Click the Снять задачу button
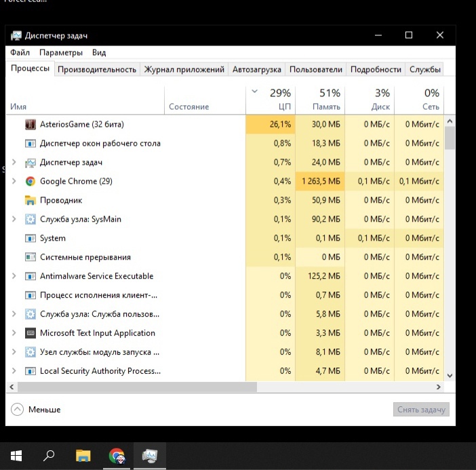 click(x=420, y=410)
